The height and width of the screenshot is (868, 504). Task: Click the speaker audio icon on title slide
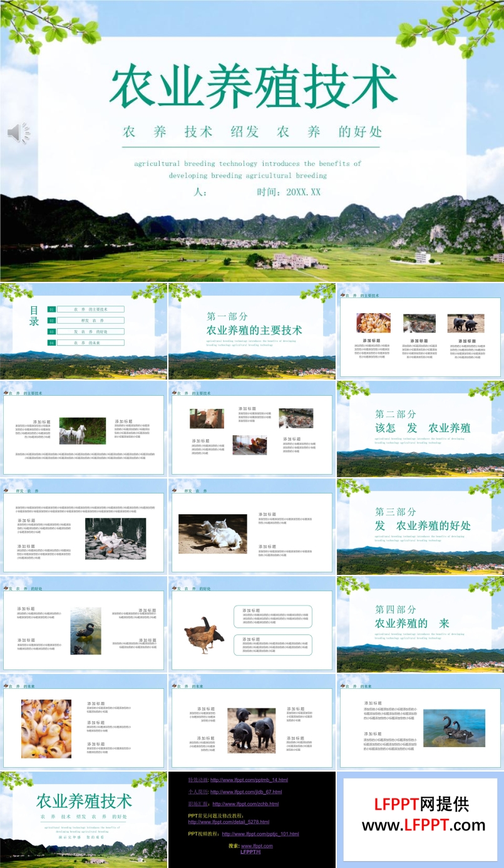(x=18, y=132)
